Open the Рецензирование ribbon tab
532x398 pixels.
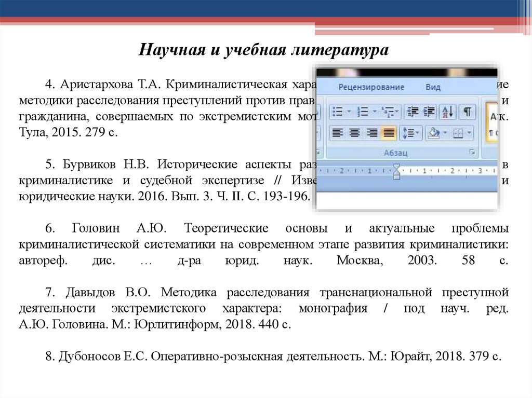pyautogui.click(x=371, y=87)
